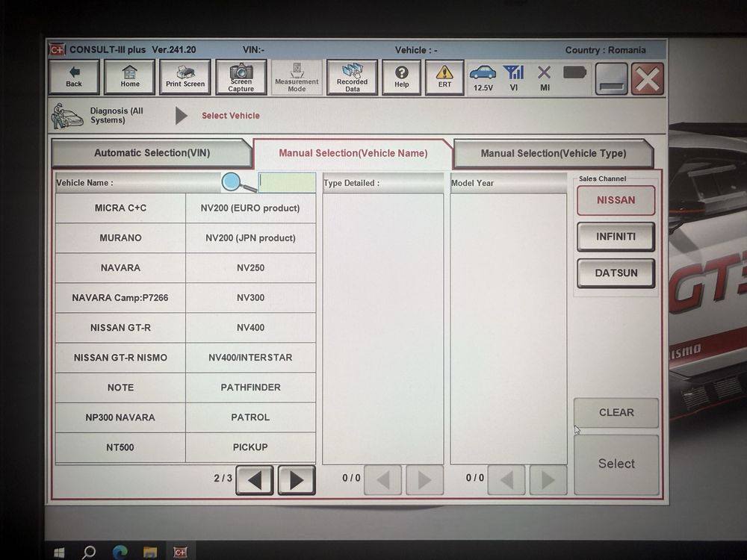Screen dimensions: 747x560
Task: Select DATSUN sales channel
Action: [616, 273]
